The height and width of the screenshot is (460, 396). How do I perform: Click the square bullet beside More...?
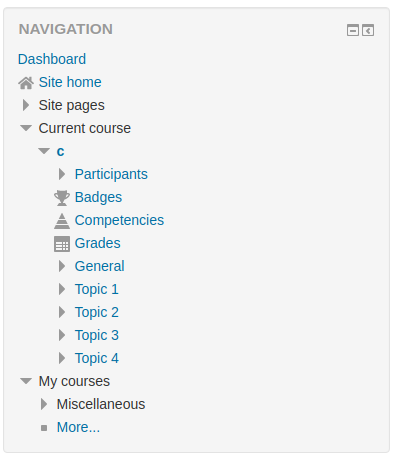tap(44, 428)
